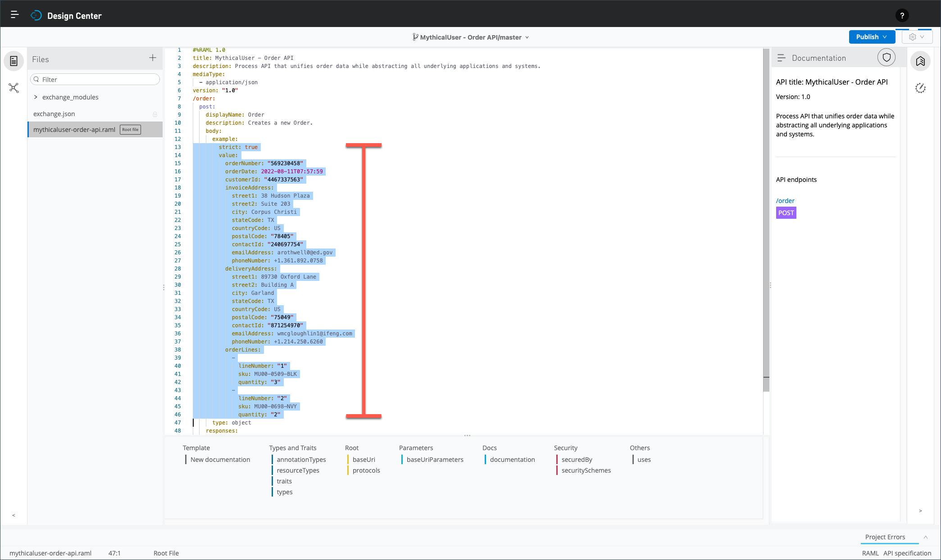Click the lock icon beside exchange.json
The image size is (941, 560).
click(x=155, y=114)
